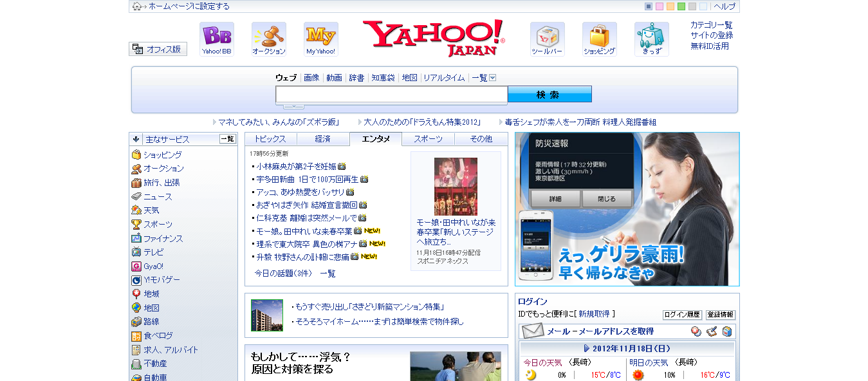Click the ファイナンス chart icon

click(136, 238)
